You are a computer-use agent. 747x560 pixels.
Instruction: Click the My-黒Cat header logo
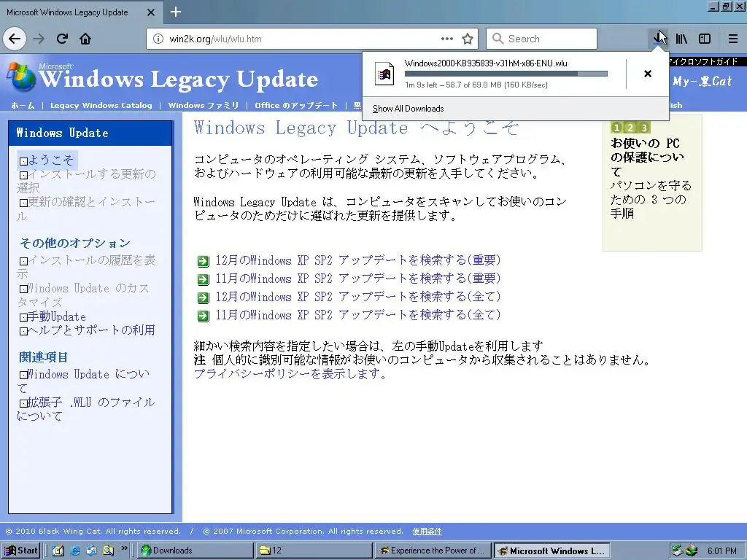(703, 82)
